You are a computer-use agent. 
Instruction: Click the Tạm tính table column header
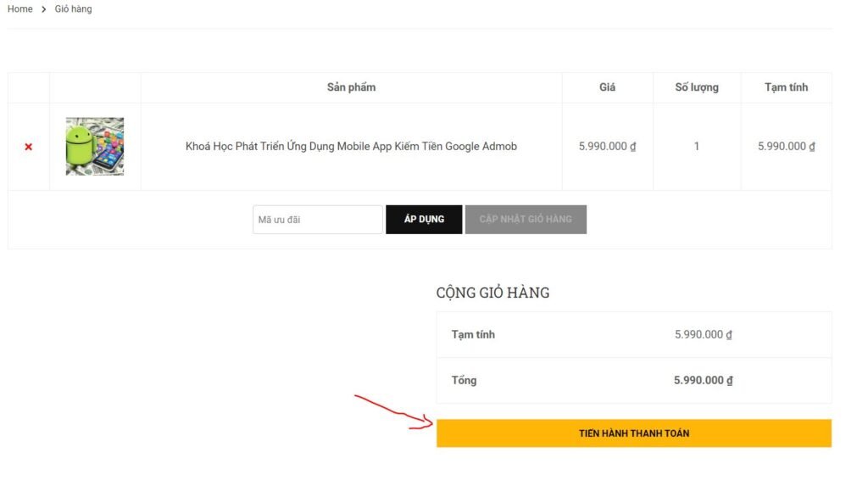[786, 87]
